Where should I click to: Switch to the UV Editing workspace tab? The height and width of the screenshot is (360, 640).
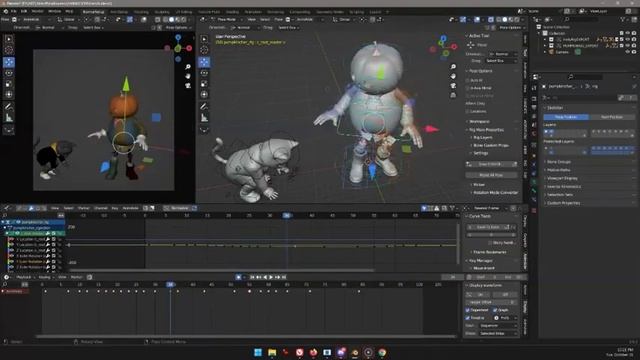(184, 12)
